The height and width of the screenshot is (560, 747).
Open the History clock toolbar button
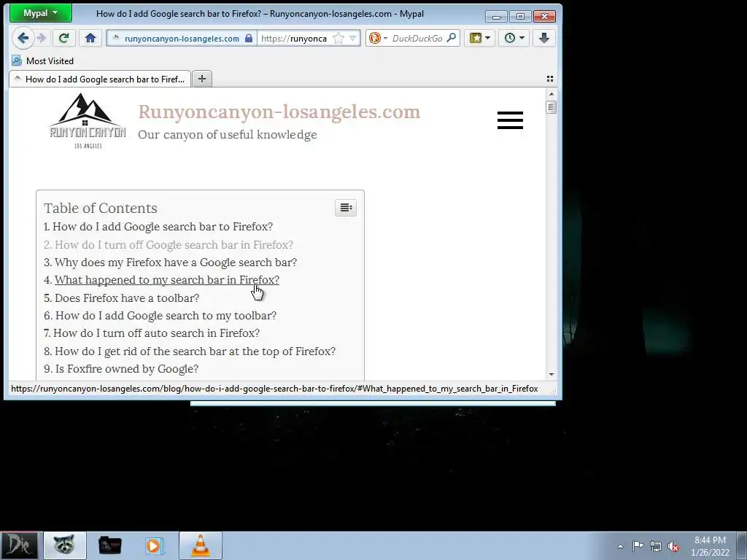[x=514, y=38]
